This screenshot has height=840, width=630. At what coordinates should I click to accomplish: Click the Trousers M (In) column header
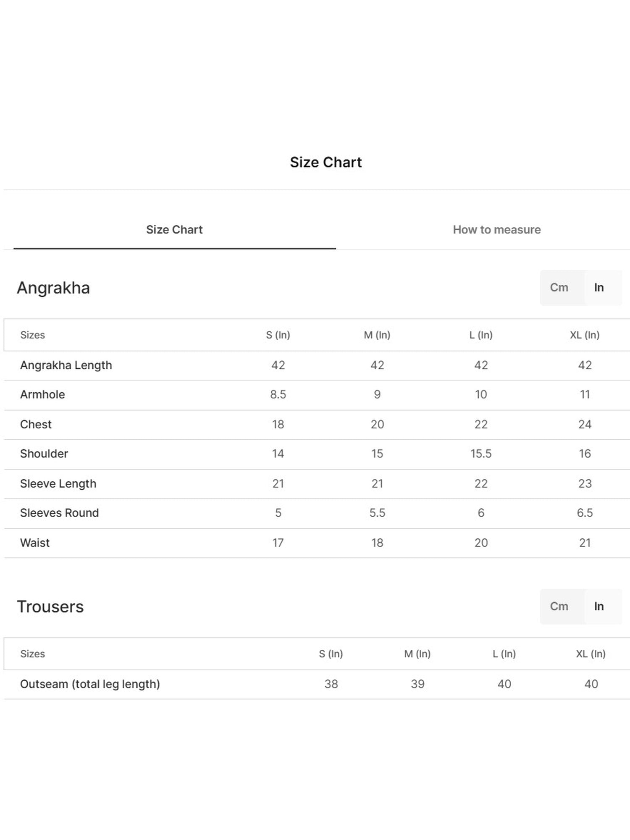coord(417,654)
